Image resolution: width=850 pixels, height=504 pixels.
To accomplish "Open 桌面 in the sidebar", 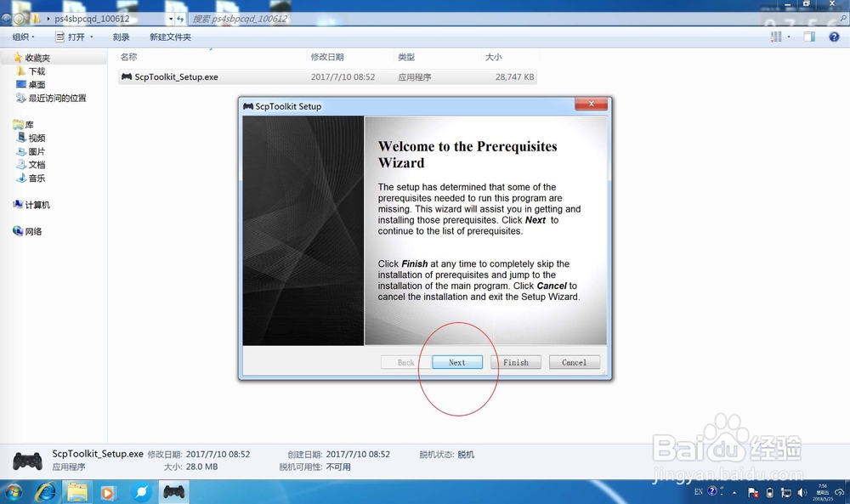I will tap(37, 84).
